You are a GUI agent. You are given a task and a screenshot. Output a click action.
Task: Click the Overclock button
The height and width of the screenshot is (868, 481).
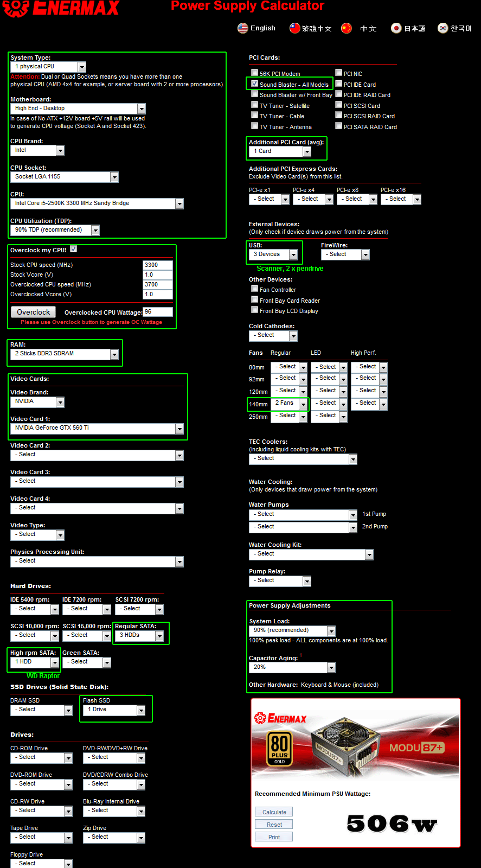coord(33,312)
